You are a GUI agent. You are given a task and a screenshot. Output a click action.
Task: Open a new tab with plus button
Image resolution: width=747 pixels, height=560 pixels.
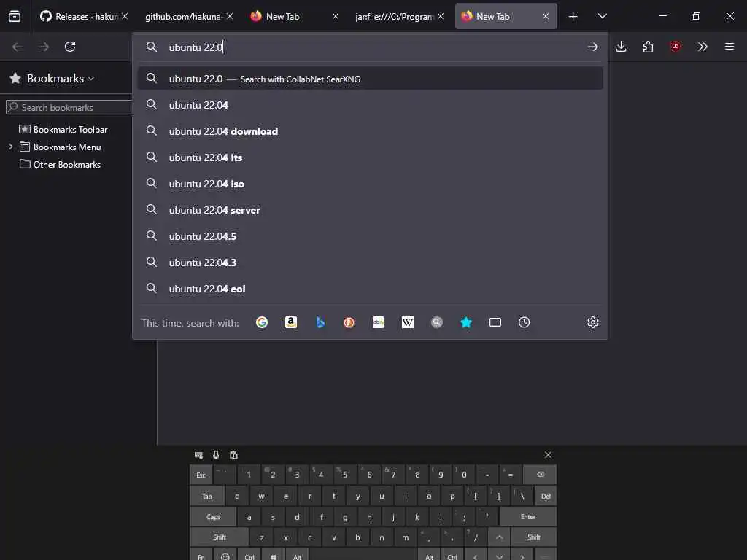coord(573,17)
